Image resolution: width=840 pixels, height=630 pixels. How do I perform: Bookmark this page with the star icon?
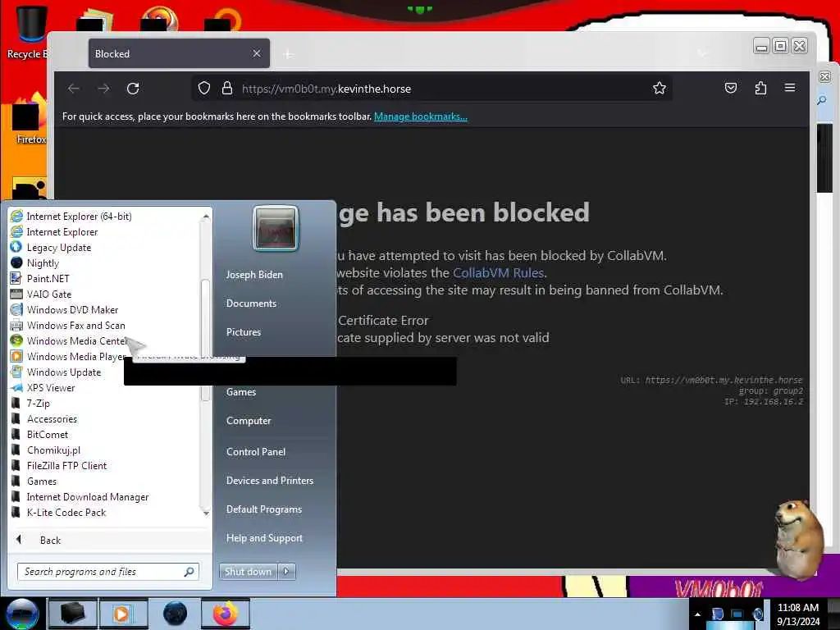660,89
